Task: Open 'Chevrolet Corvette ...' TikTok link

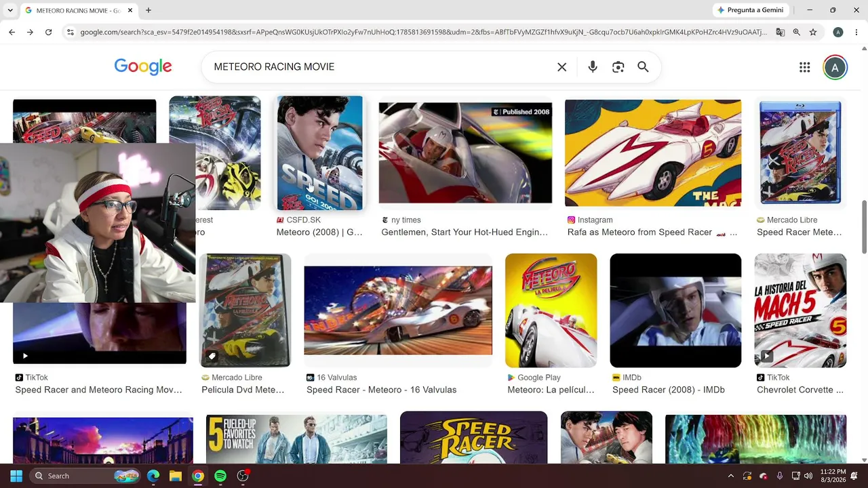Action: tap(800, 390)
